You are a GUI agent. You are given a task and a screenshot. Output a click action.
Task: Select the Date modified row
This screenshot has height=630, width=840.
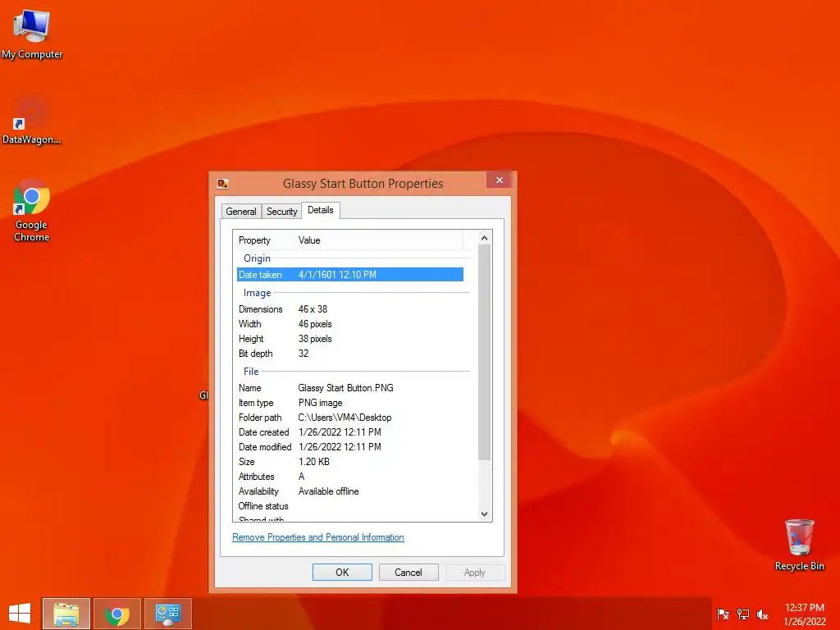click(350, 447)
